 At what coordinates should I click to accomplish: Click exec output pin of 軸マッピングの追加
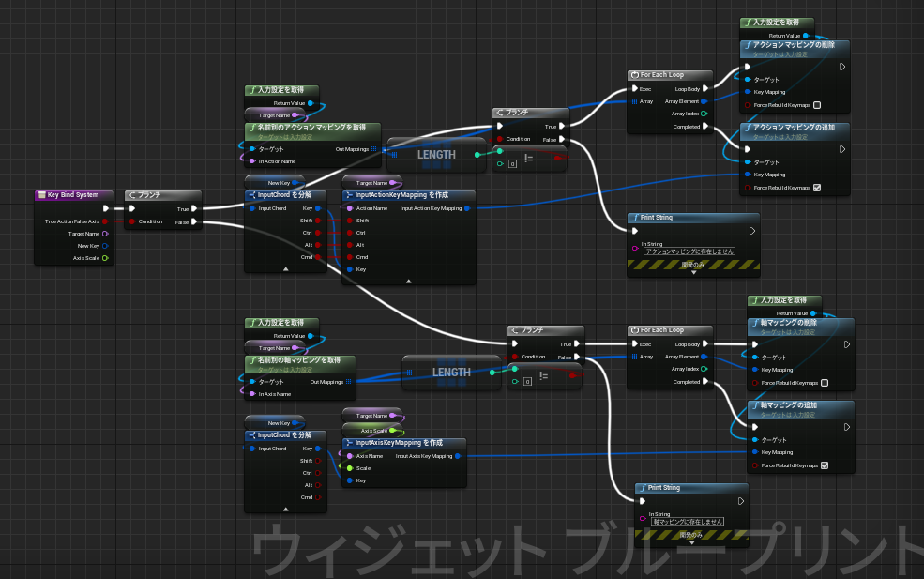(x=847, y=427)
